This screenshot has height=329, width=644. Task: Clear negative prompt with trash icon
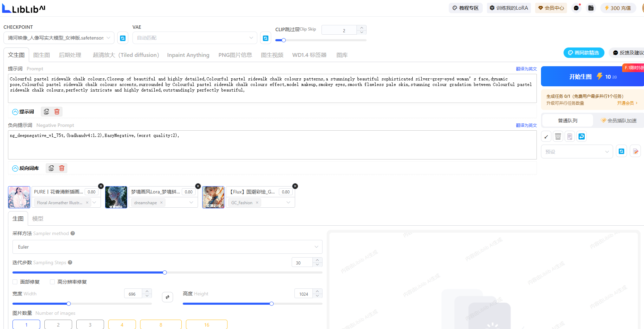(62, 168)
